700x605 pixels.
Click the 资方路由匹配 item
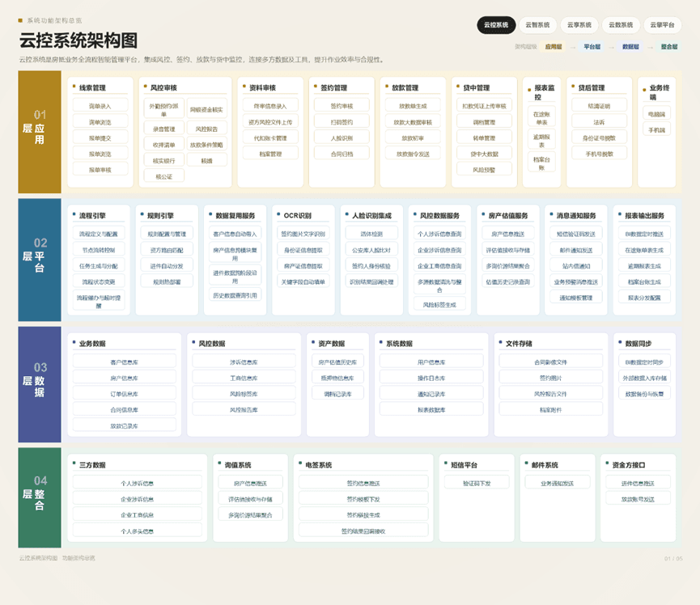[x=167, y=250]
